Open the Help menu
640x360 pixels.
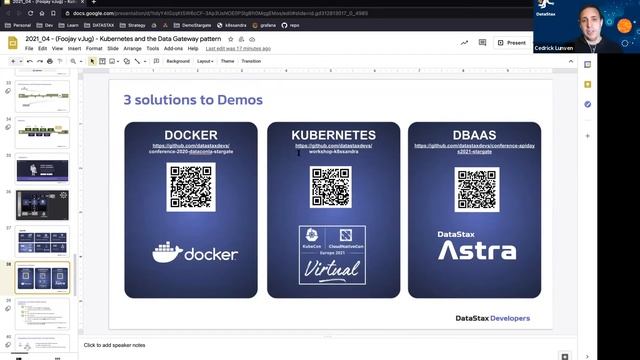(x=193, y=49)
